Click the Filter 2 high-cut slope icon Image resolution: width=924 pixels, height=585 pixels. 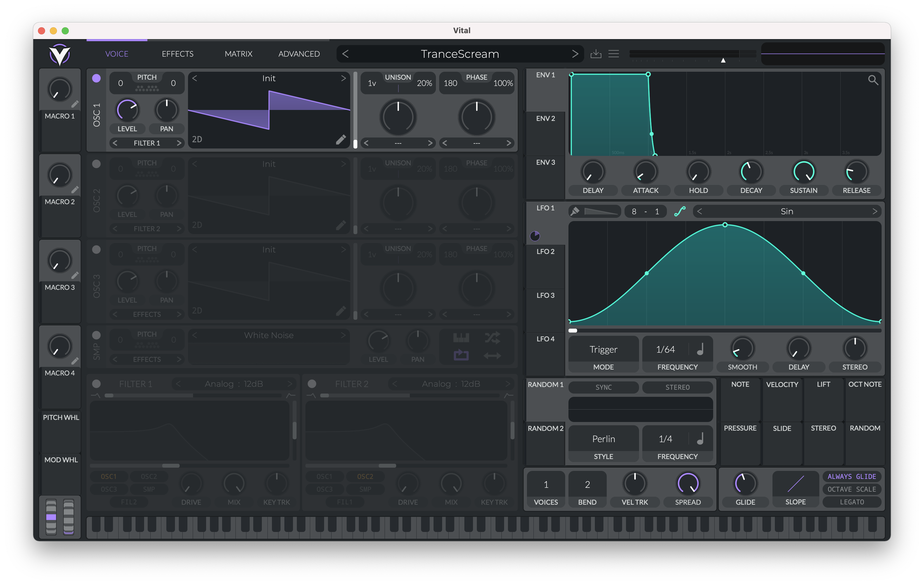click(x=509, y=396)
